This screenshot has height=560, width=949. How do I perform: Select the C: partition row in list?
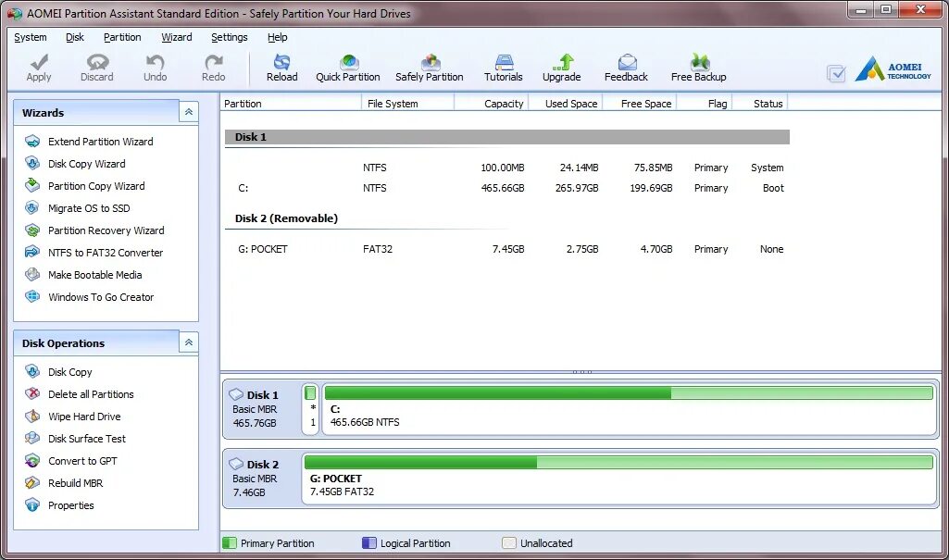(507, 188)
